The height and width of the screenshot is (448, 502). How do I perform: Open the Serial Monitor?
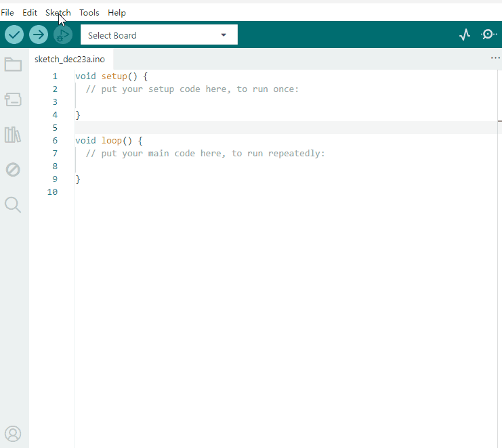488,35
